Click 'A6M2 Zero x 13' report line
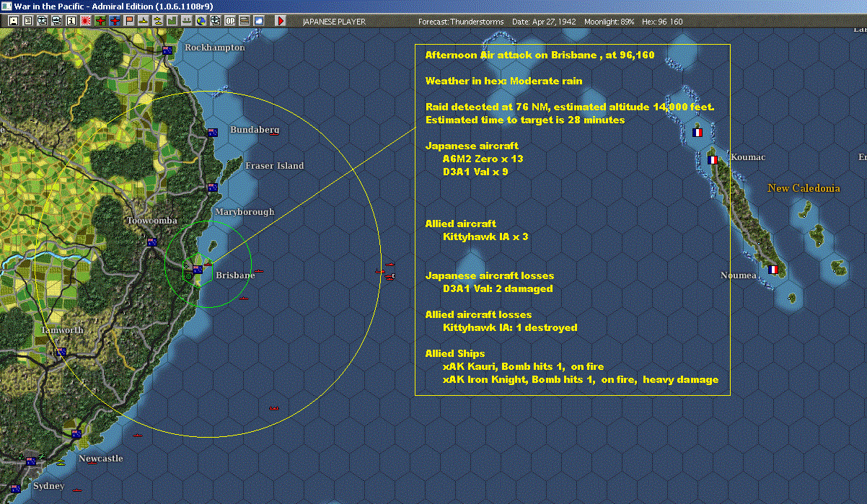867x504 pixels. pos(483,159)
